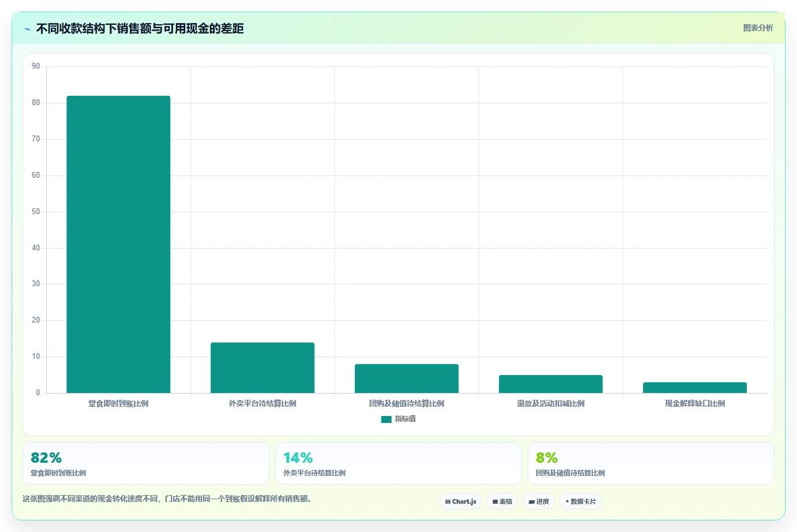Image resolution: width=797 pixels, height=532 pixels.
Task: Click the x-axis label 团购及储值待结算比例
Action: (x=407, y=403)
